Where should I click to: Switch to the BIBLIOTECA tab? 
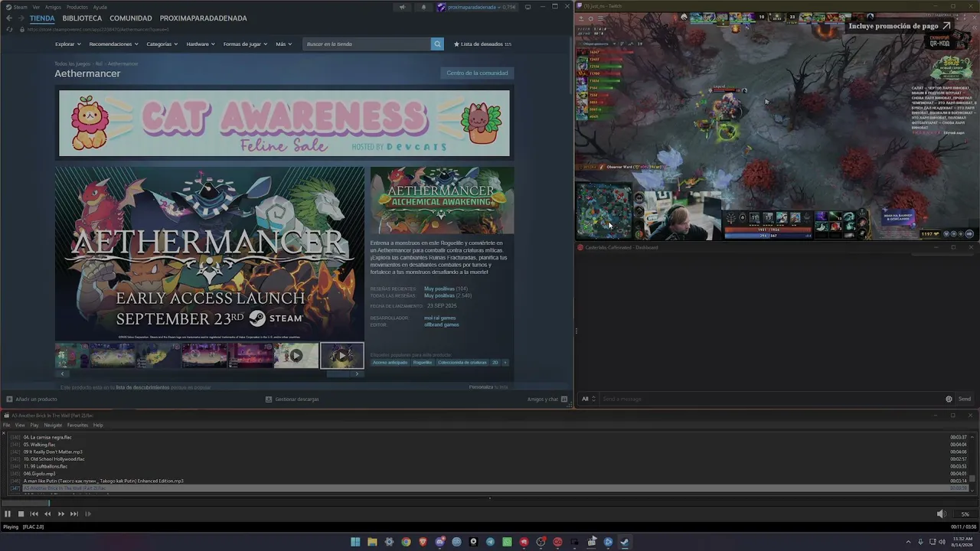coord(82,18)
